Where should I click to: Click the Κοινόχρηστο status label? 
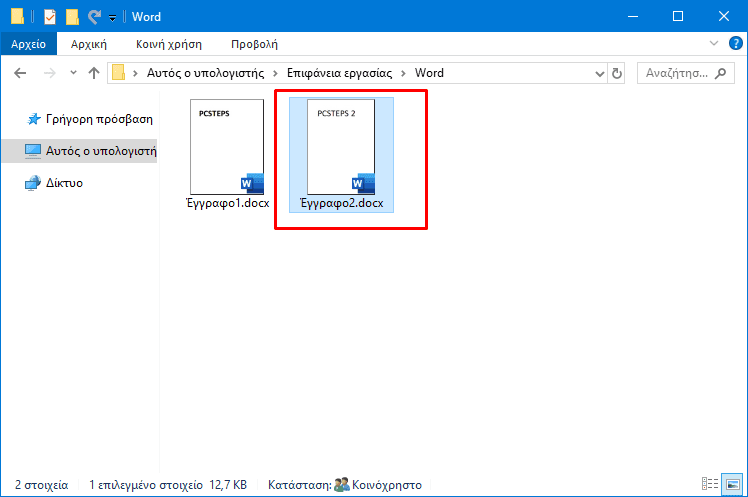[387, 485]
